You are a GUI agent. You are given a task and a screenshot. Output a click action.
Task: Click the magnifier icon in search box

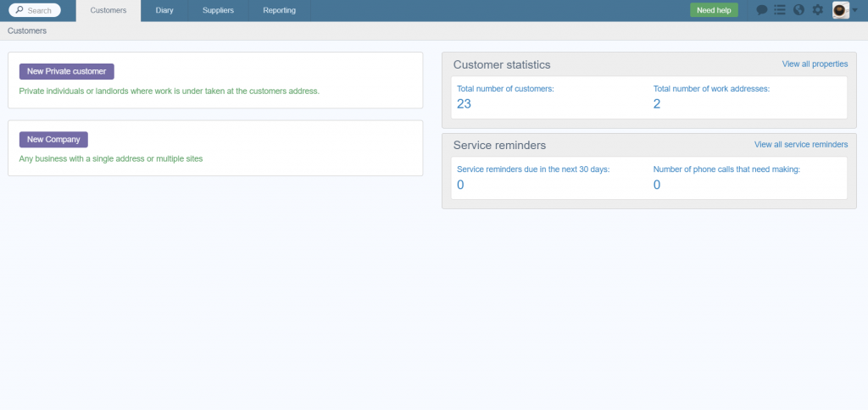[19, 10]
